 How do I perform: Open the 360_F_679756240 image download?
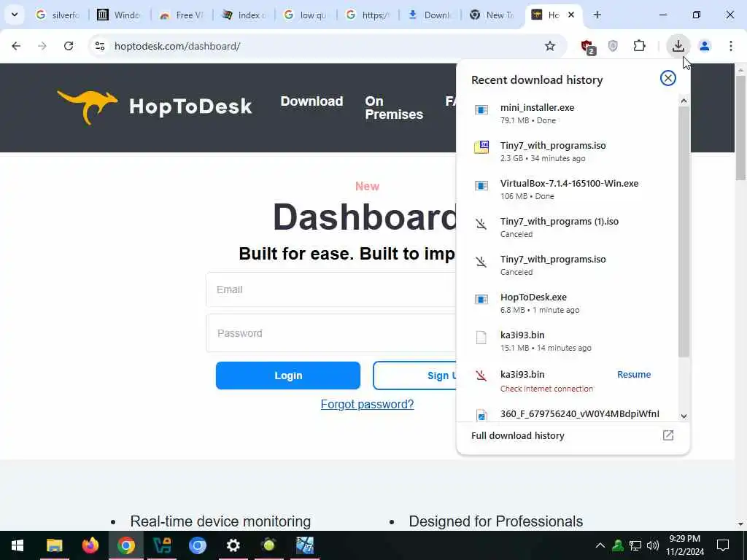pyautogui.click(x=567, y=414)
